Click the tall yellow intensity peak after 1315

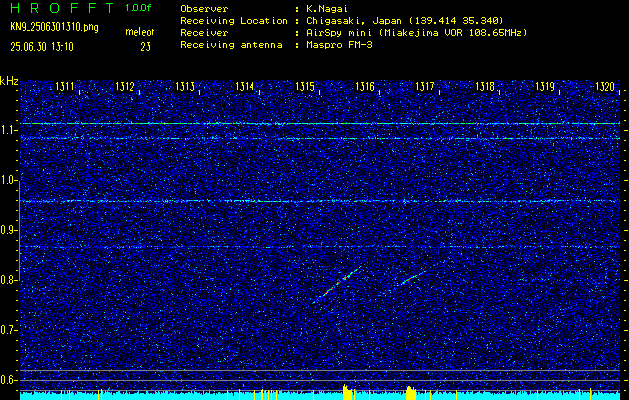(x=347, y=392)
